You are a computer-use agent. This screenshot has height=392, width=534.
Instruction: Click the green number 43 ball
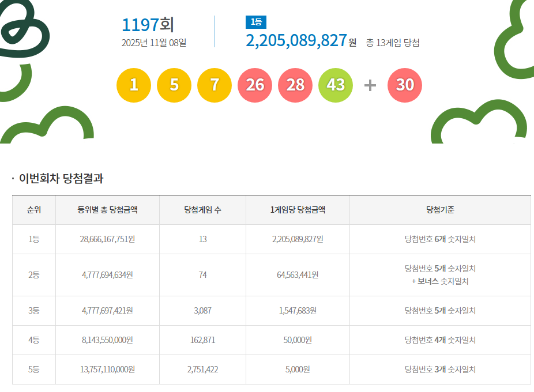(x=336, y=85)
